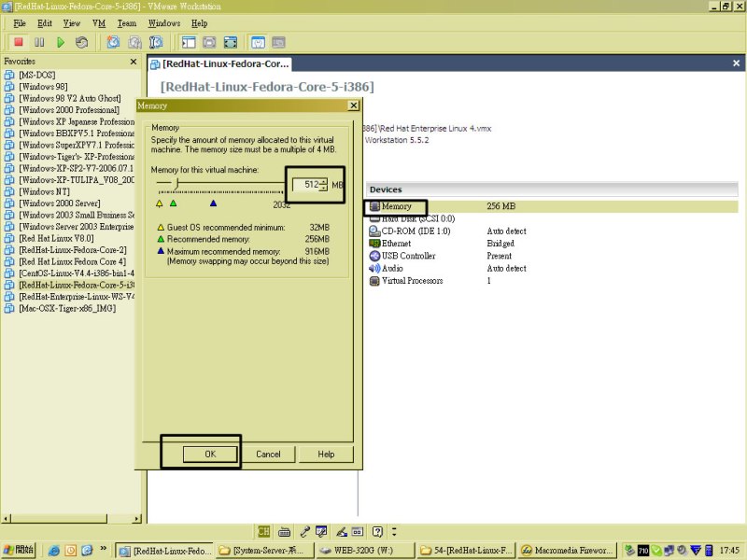Click the Revert to Snapshot toolbar icon
The image size is (747, 560).
click(x=134, y=42)
